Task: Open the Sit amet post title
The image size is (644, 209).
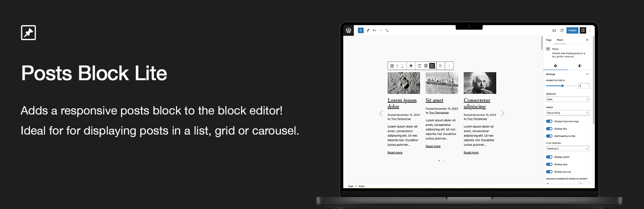Action: [435, 100]
